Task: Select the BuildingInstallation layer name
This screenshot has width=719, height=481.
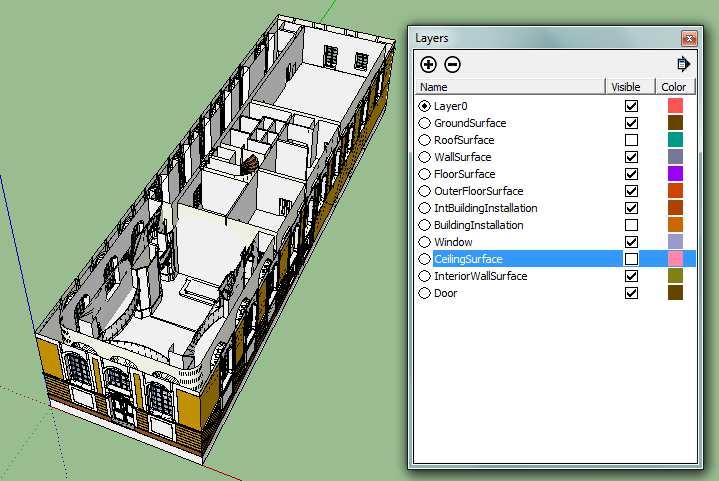Action: (478, 225)
